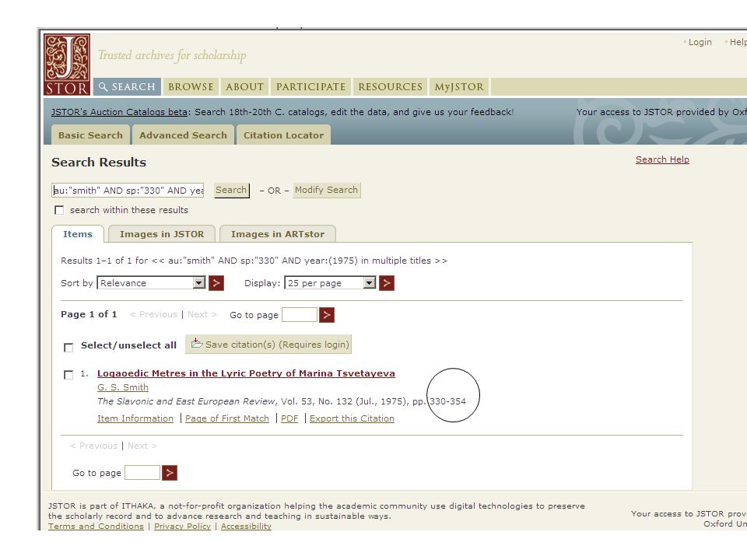Open the ABOUT menu
Screen dimensions: 747x560
click(x=244, y=86)
